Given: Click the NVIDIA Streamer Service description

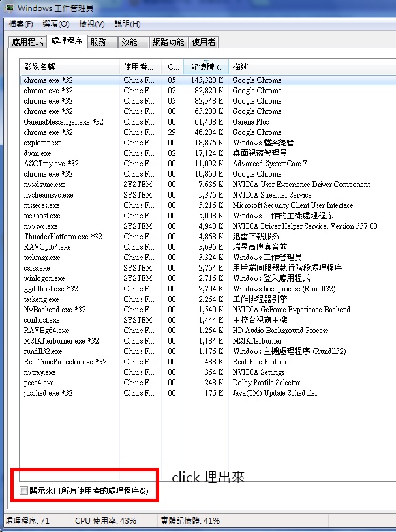Looking at the screenshot, I should 271,195.
